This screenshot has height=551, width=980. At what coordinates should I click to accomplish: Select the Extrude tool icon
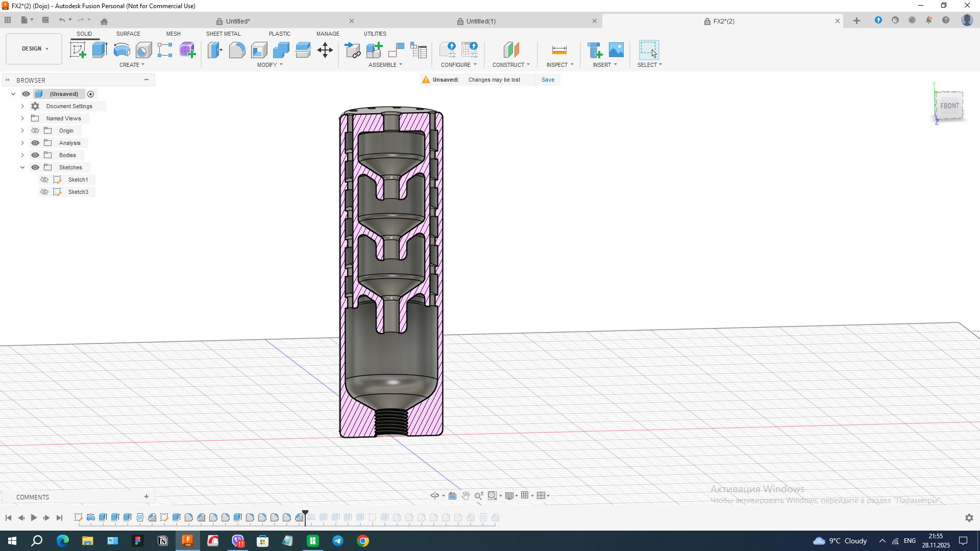(100, 50)
